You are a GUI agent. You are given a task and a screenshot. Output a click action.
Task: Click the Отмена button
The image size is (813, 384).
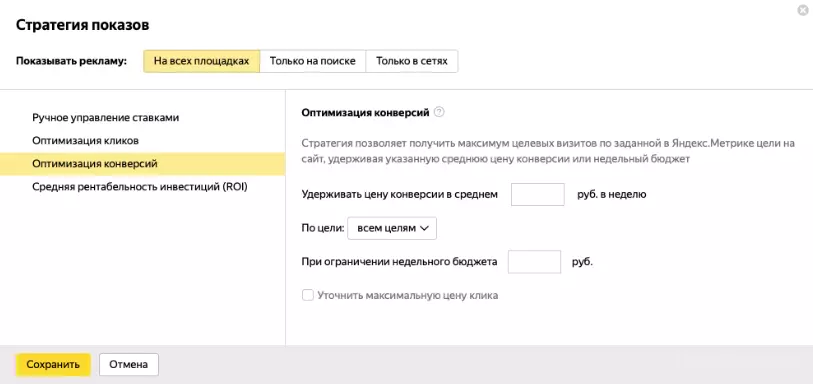129,364
